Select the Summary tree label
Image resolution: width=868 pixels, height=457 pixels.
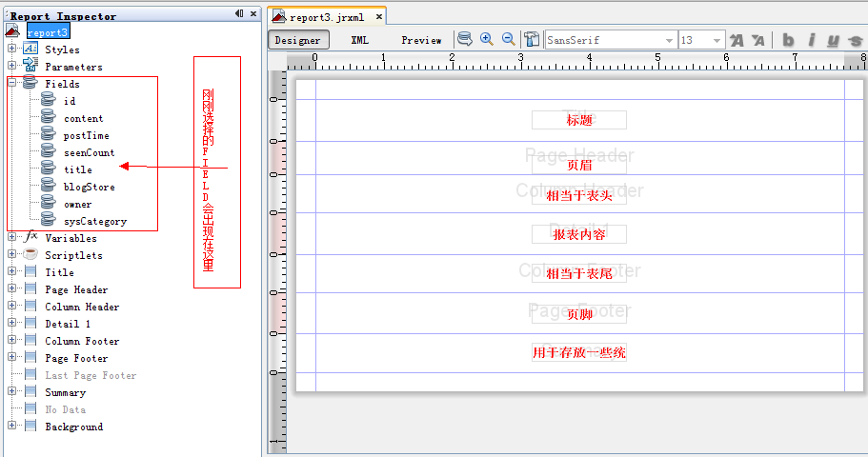(x=66, y=392)
